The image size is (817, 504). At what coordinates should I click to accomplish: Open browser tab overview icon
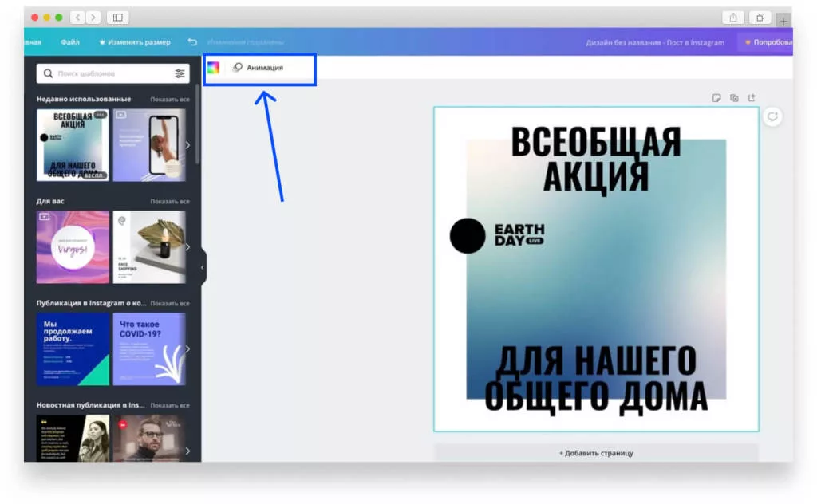point(760,18)
